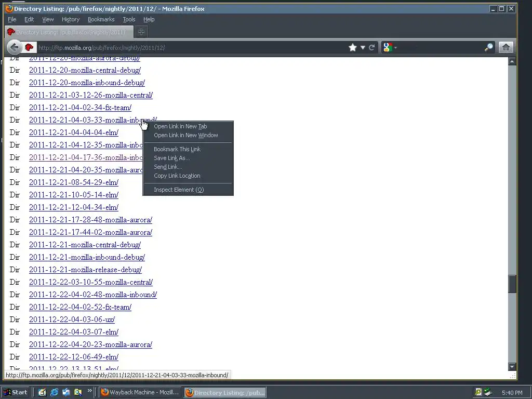Click the red dino site identity icon
Image resolution: width=532 pixels, height=399 pixels.
29,47
